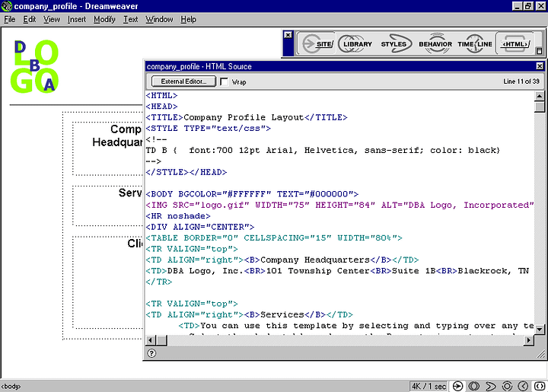Image resolution: width=548 pixels, height=392 pixels.
Task: Click the HR noshade line
Action: coord(178,216)
